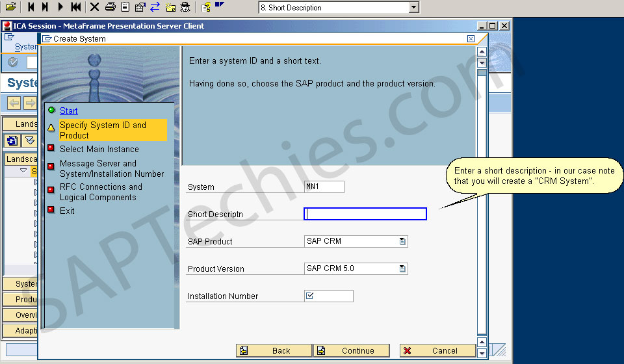Open the Start wizard step link
The width and height of the screenshot is (624, 364).
click(x=68, y=110)
